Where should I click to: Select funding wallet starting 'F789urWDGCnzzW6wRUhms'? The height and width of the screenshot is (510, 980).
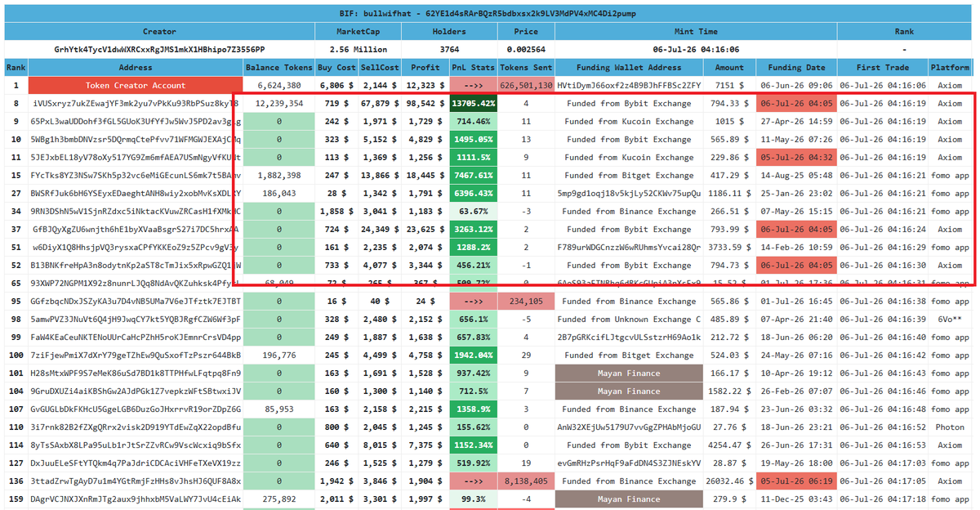click(628, 247)
